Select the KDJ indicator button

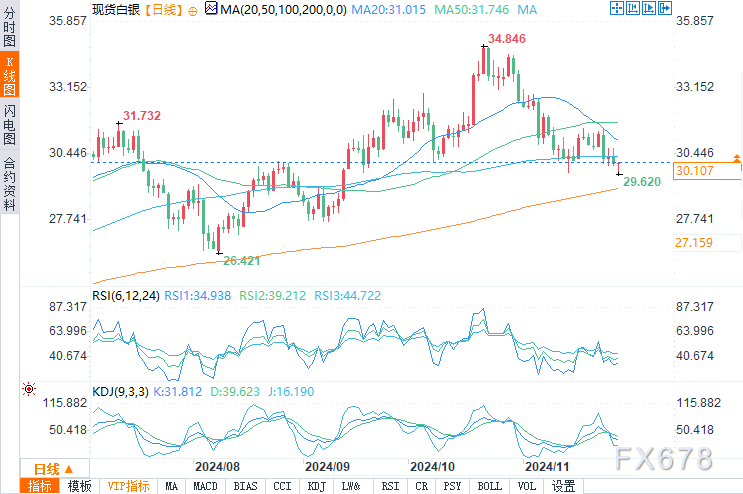317,486
